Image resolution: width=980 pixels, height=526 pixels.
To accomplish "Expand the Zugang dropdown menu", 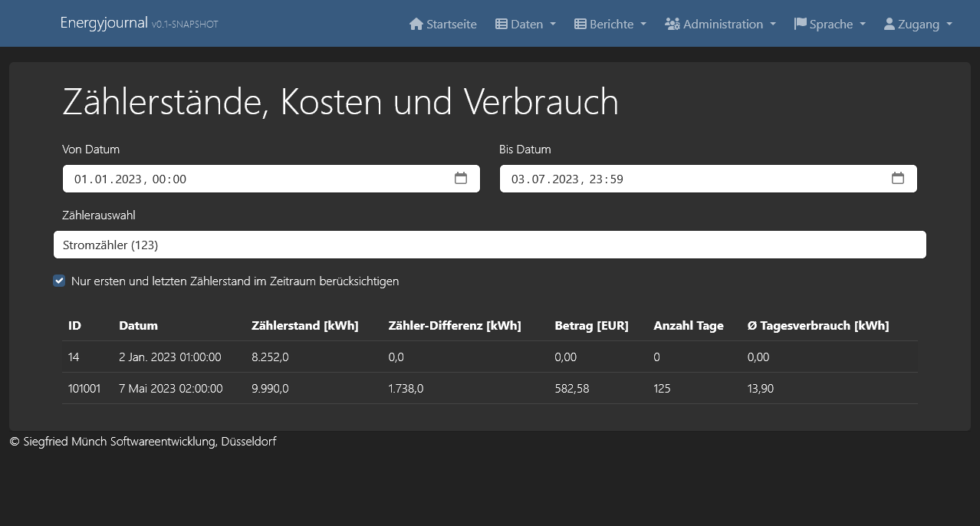I will pos(917,24).
